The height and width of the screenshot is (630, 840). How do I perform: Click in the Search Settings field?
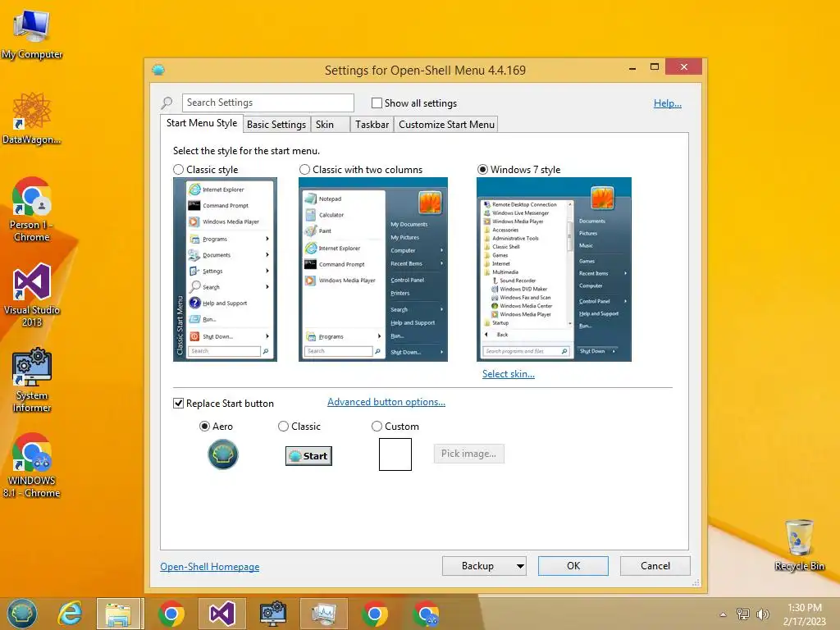(x=268, y=103)
